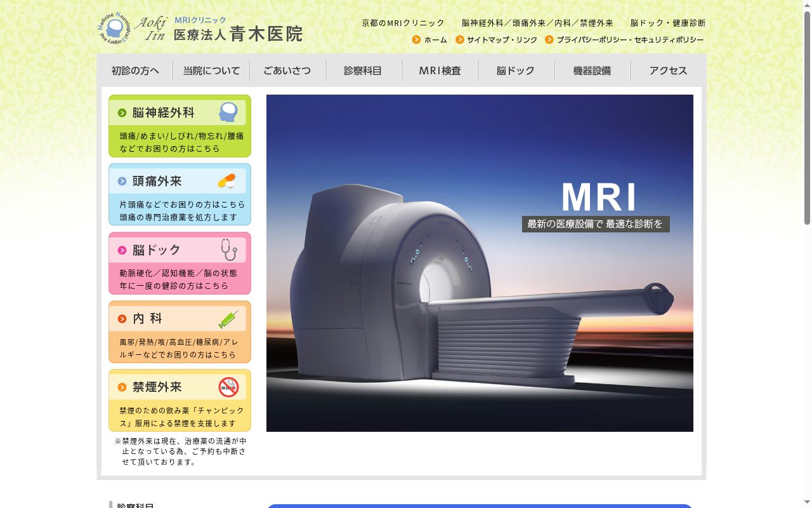The image size is (812, 508).
Task: Click the brain head icon in 脳神経外科 card
Action: point(228,112)
